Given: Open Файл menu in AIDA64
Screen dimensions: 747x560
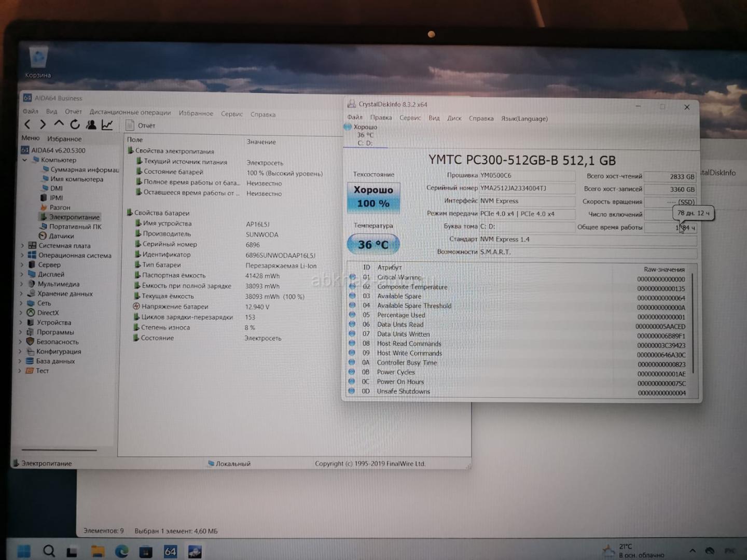Looking at the screenshot, I should point(30,111).
